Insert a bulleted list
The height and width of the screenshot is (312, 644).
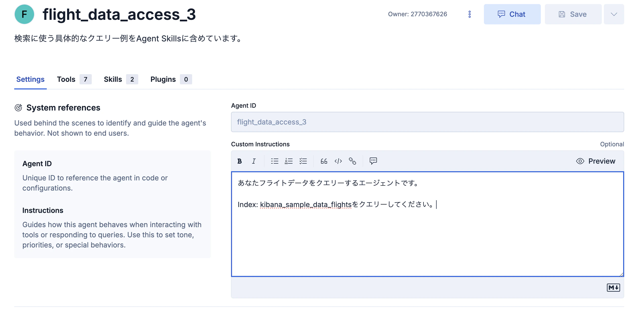(274, 161)
